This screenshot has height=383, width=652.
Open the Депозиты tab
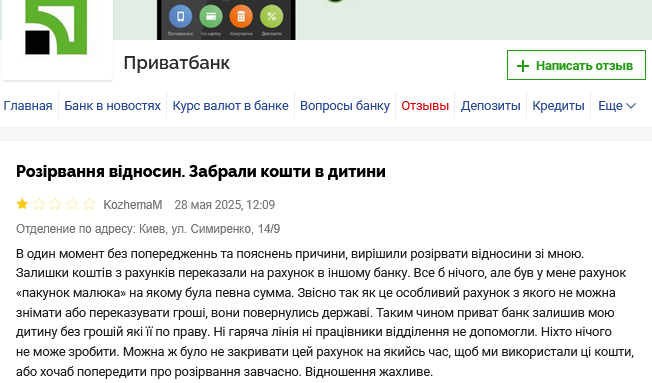coord(490,106)
